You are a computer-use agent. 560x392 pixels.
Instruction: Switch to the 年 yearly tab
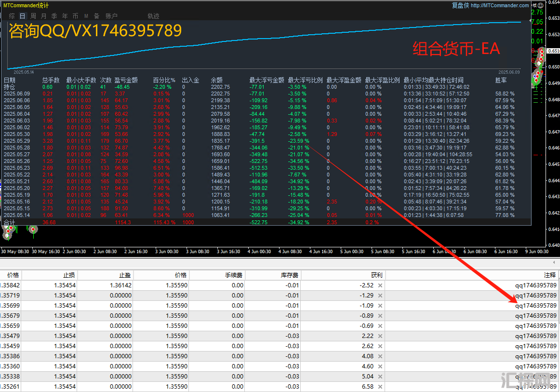pyautogui.click(x=65, y=16)
